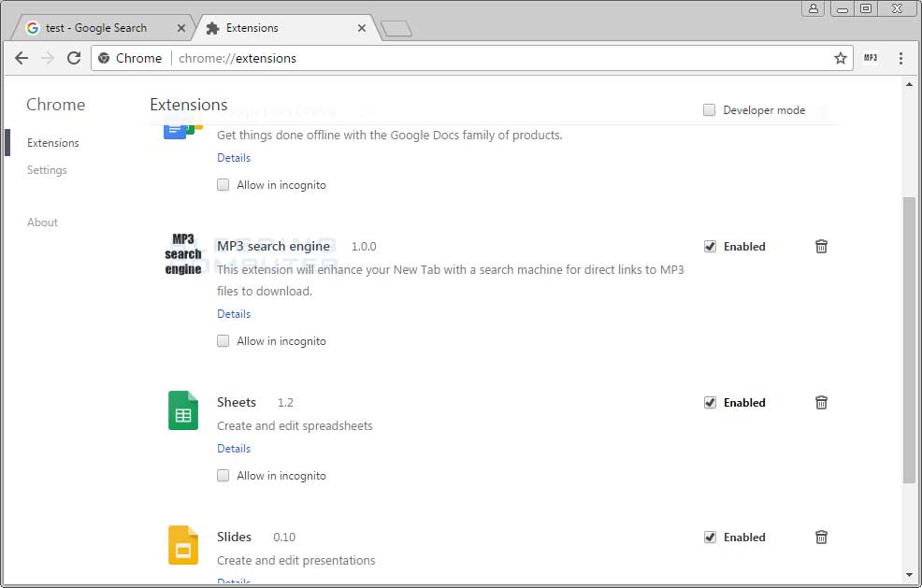This screenshot has height=588, width=922.
Task: Click the yellow Slides icon
Action: (x=183, y=545)
